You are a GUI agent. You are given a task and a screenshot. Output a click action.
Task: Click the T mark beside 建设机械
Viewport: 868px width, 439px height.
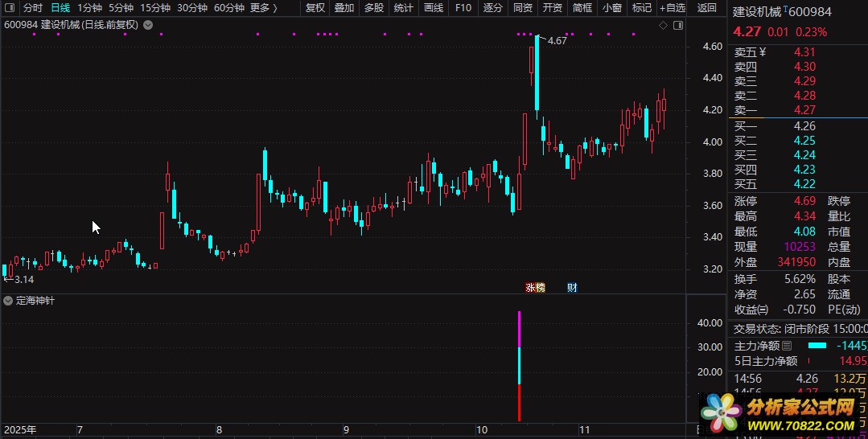[785, 8]
